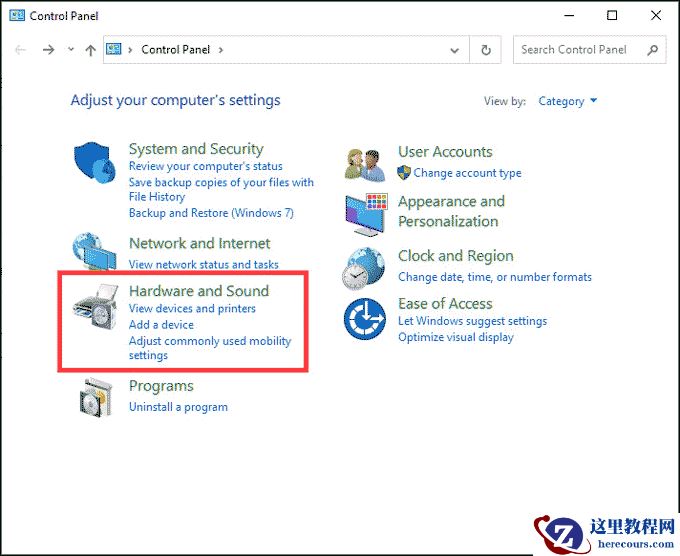The image size is (680, 556).
Task: Expand chevron before Control Panel breadcrumb
Action: (130, 50)
